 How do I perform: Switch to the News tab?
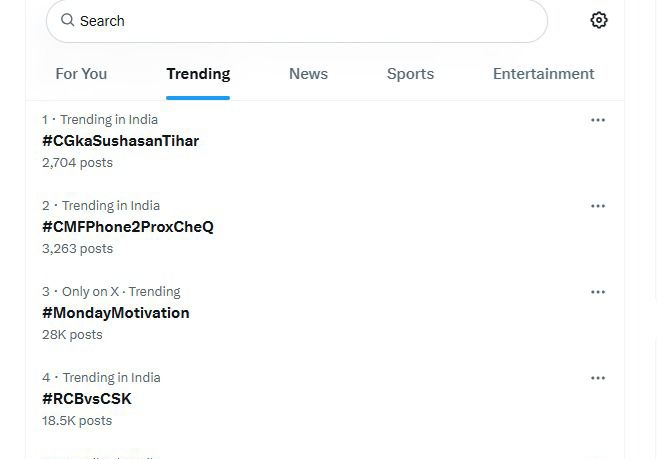click(308, 74)
